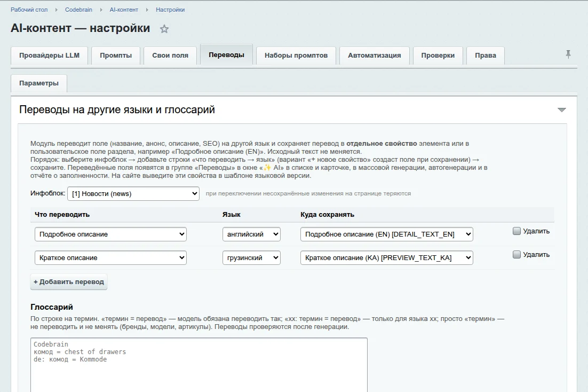Change language dropdown set to английский
This screenshot has height=392, width=588.
[251, 234]
